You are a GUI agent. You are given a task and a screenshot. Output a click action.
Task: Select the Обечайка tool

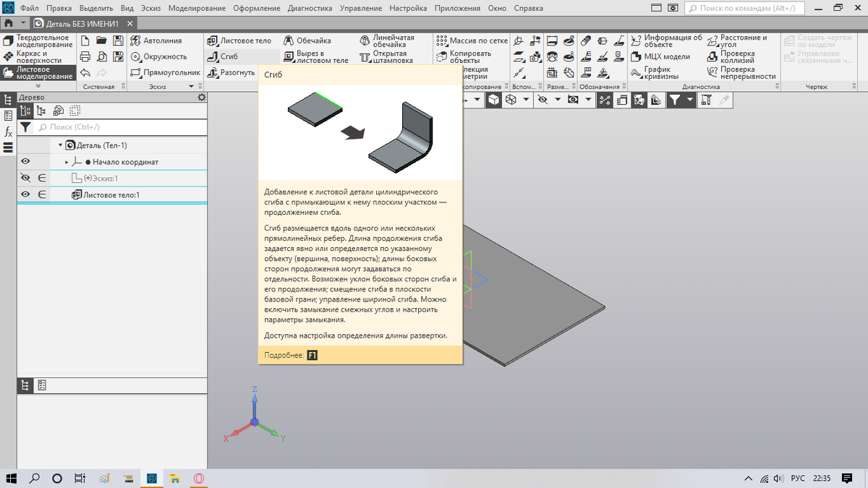point(308,40)
